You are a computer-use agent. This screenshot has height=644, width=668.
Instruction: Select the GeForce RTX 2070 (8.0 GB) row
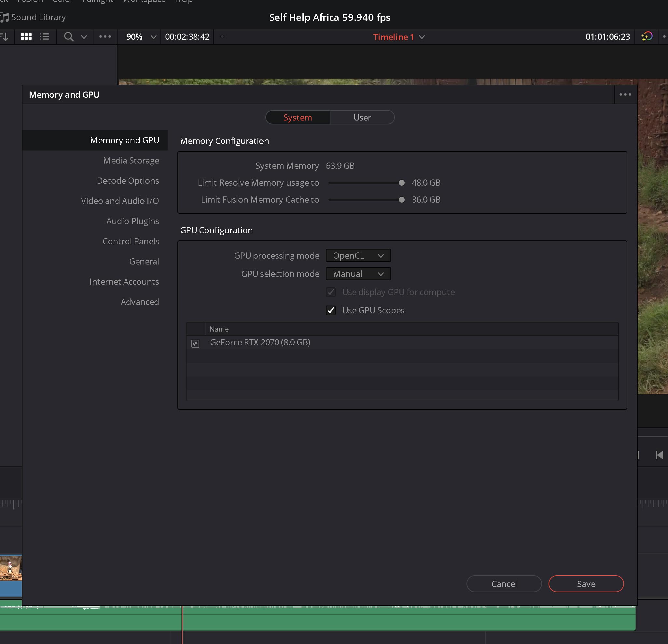pyautogui.click(x=402, y=342)
